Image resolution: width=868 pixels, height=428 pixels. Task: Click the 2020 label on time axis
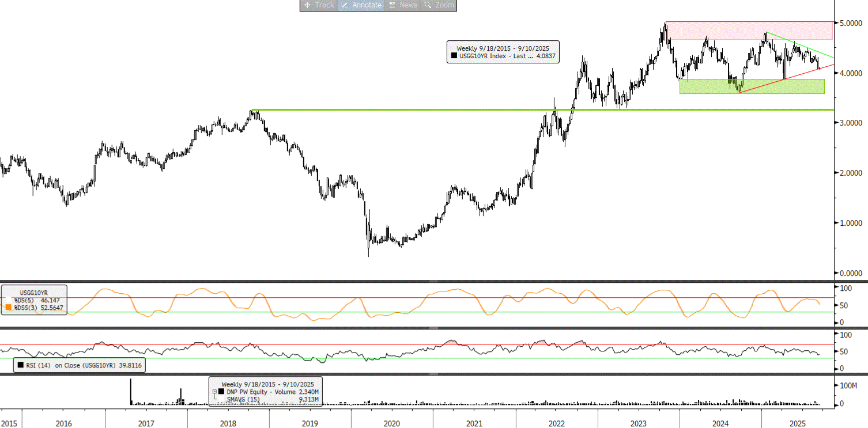click(x=391, y=423)
